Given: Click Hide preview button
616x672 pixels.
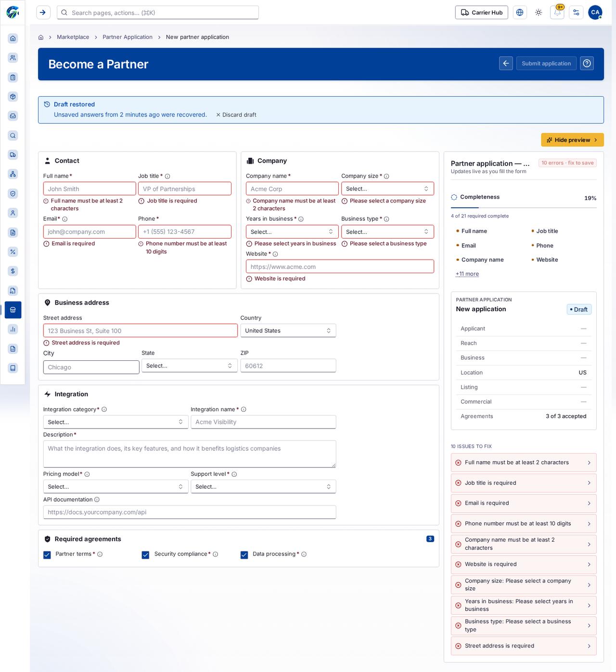Looking at the screenshot, I should pyautogui.click(x=572, y=140).
